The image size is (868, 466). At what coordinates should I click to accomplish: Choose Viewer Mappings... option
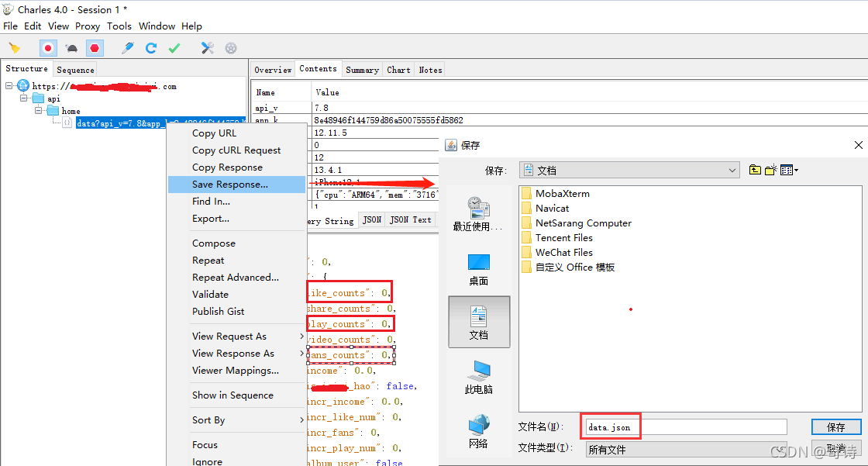point(236,371)
